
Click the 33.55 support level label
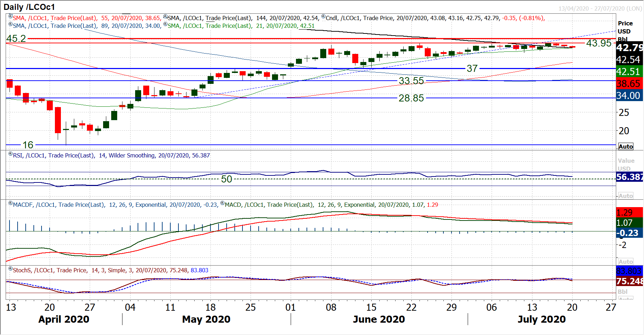(x=411, y=81)
